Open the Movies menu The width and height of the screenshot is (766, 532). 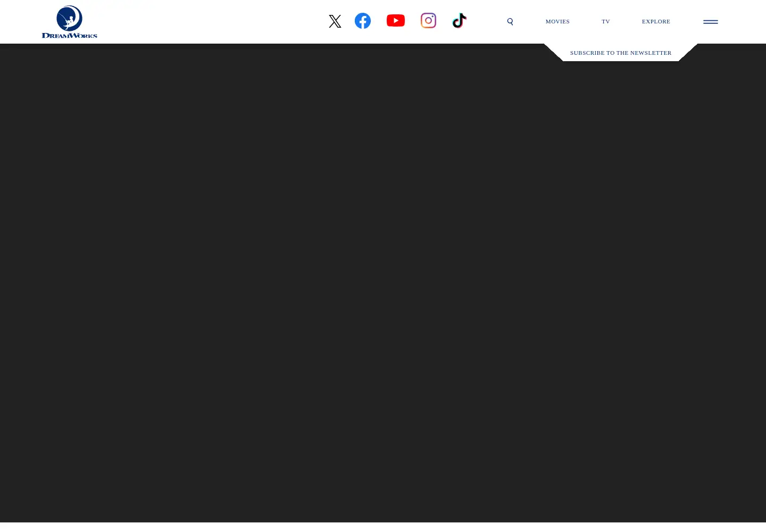[x=557, y=22]
